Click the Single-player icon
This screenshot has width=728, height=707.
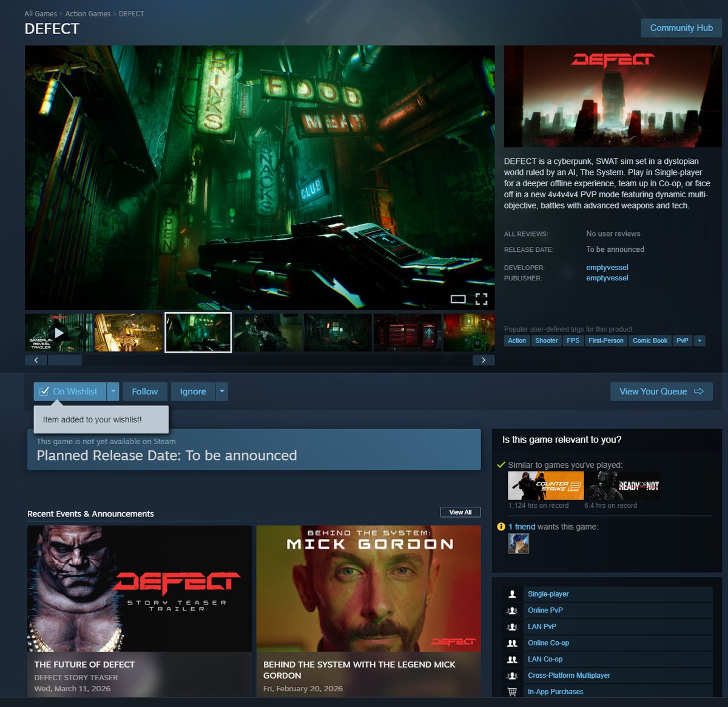(512, 594)
